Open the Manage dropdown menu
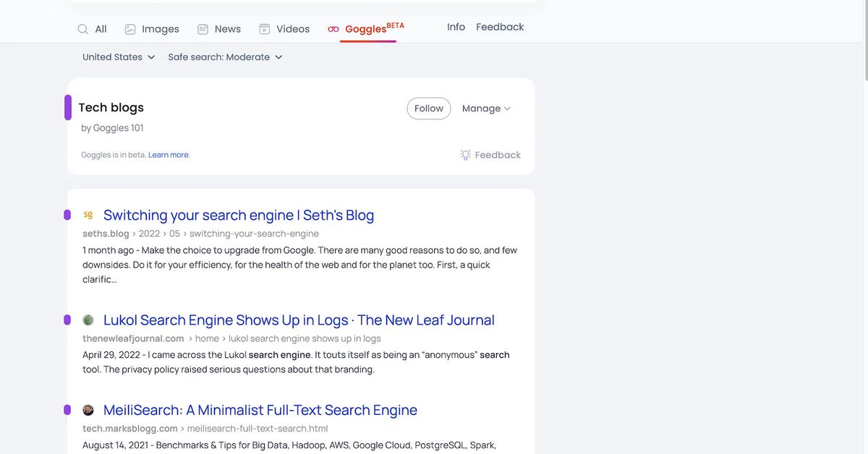 (486, 108)
